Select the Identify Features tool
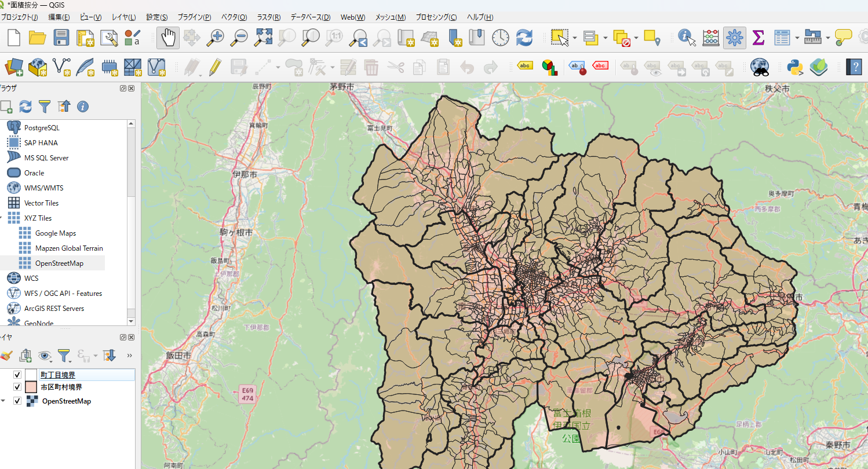Viewport: 868px width, 469px height. [687, 38]
